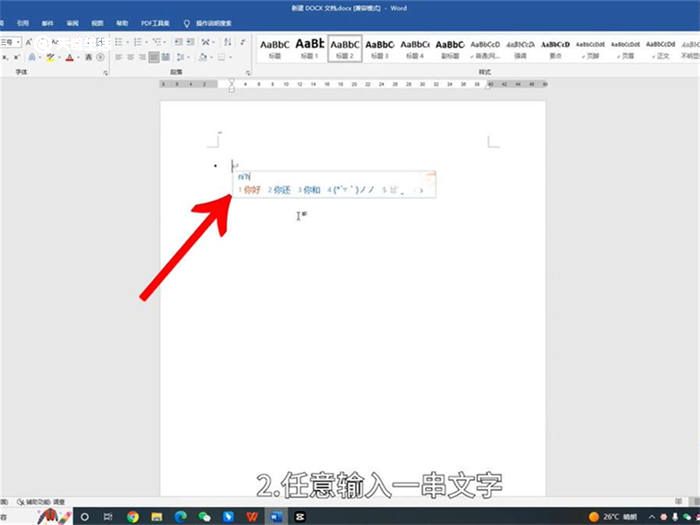This screenshot has height=525, width=700.
Task: Select IME candidate 1 你好
Action: pyautogui.click(x=250, y=190)
